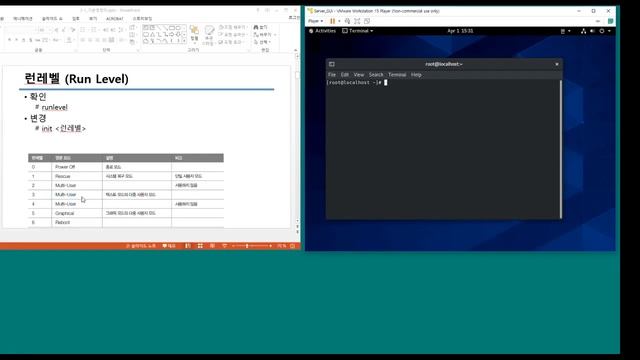Go to next slide using scrollbar double arrow

pyautogui.click(x=297, y=231)
